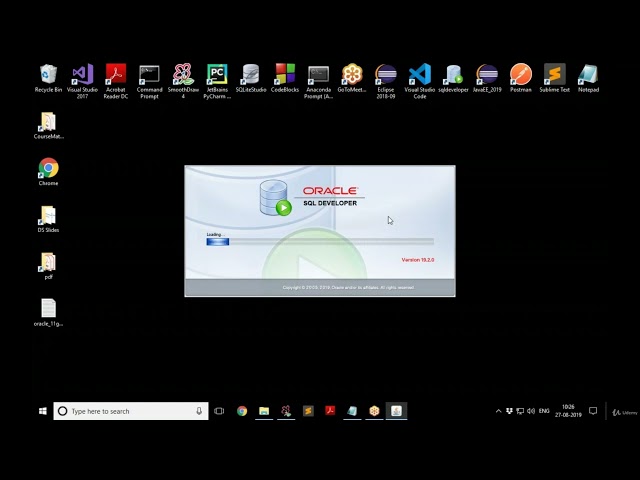Launch GoToMeeting desktop shortcut
640x480 pixels.
tap(352, 78)
